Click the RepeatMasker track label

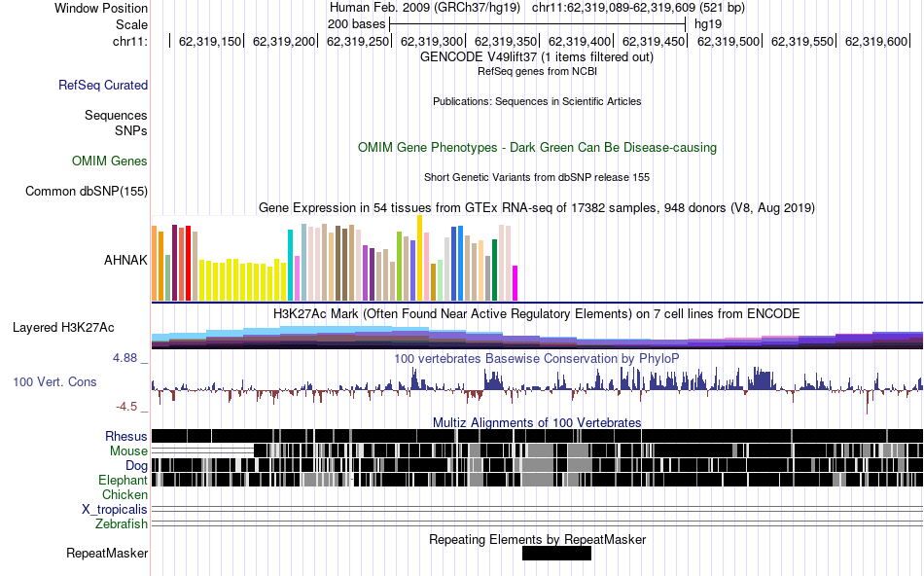click(107, 553)
